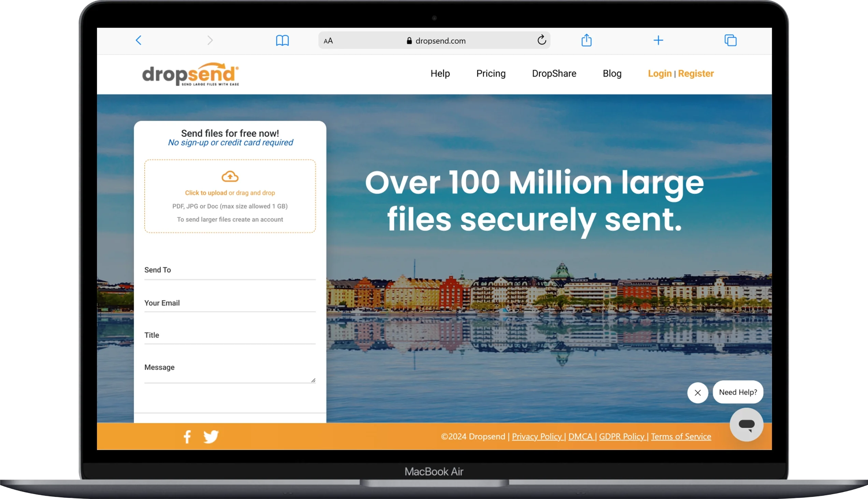This screenshot has width=868, height=499.
Task: Go back with Safari back arrow
Action: click(x=139, y=40)
